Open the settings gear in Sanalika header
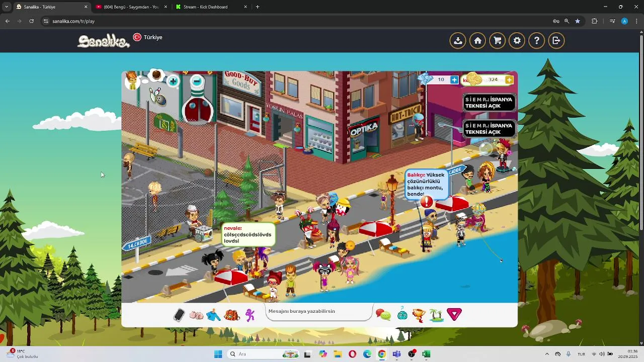This screenshot has width=644, height=362. coord(517,41)
